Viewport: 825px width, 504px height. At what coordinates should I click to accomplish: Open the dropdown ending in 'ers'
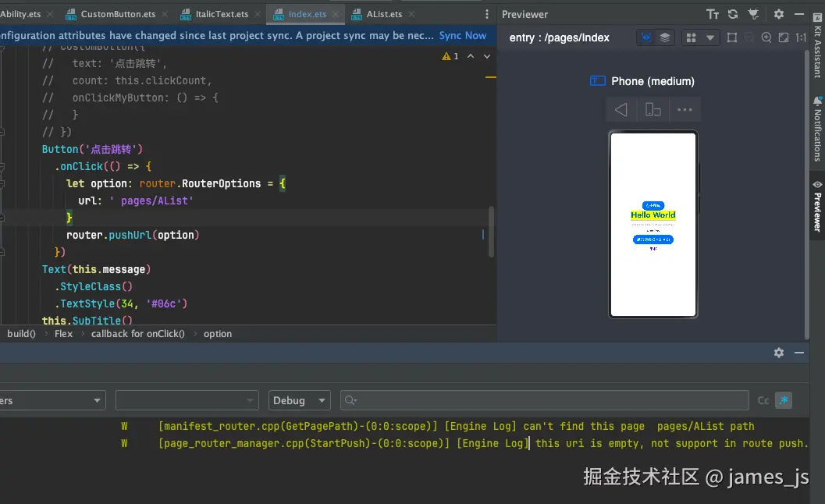(52, 400)
